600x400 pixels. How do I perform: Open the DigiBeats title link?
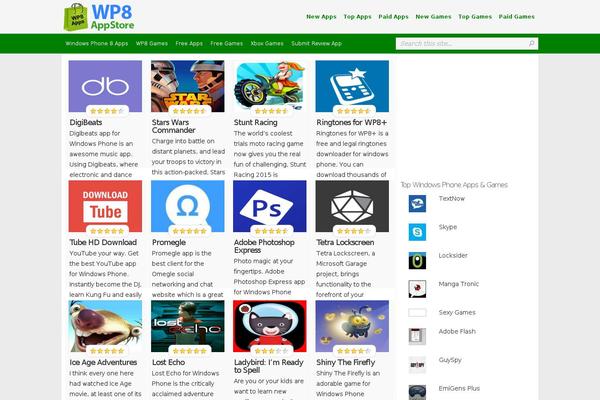(x=86, y=122)
